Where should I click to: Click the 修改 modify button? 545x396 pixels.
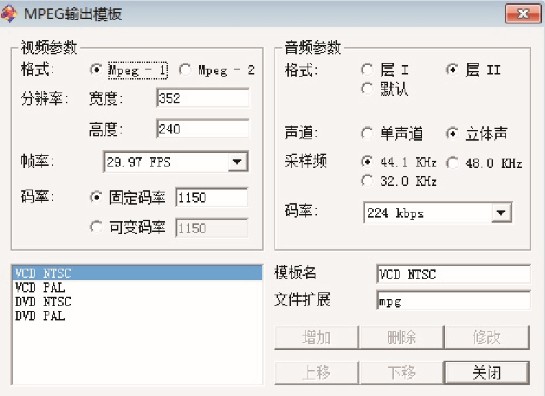(487, 337)
